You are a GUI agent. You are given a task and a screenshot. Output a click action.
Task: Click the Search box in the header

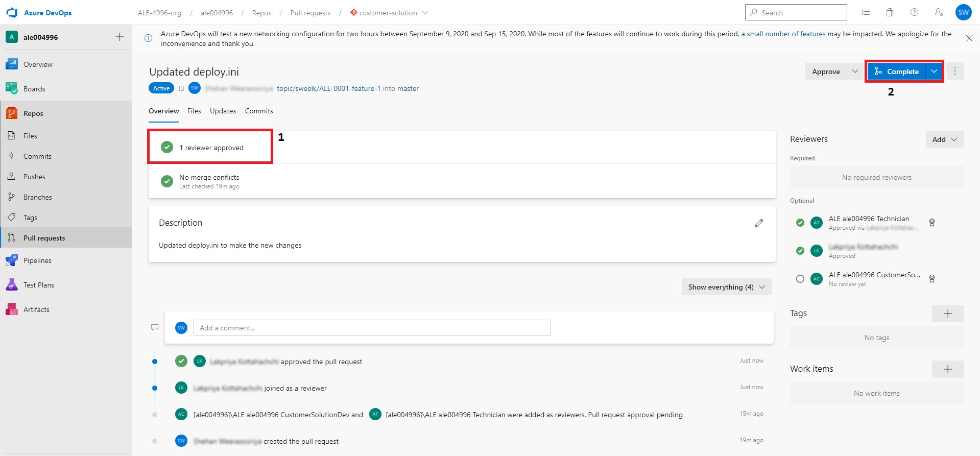coord(796,12)
